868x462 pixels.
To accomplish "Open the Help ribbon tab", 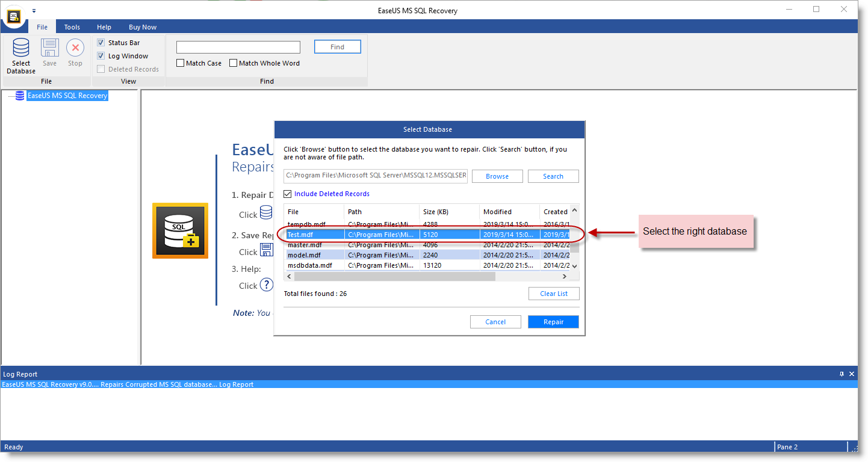I will click(104, 27).
